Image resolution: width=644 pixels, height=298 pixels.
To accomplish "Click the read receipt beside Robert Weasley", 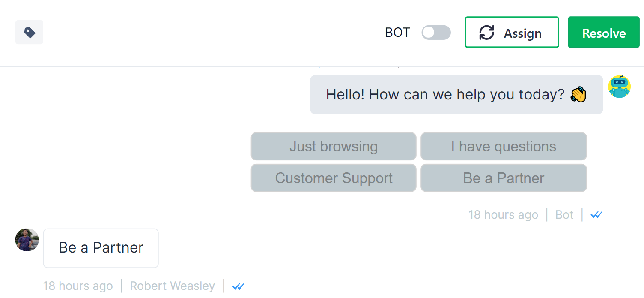I will [238, 286].
